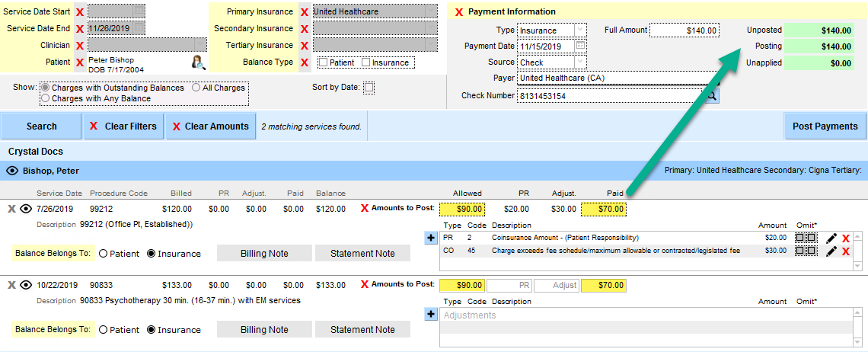Toggle eye icon for the 10/22/2019 service

(26, 286)
